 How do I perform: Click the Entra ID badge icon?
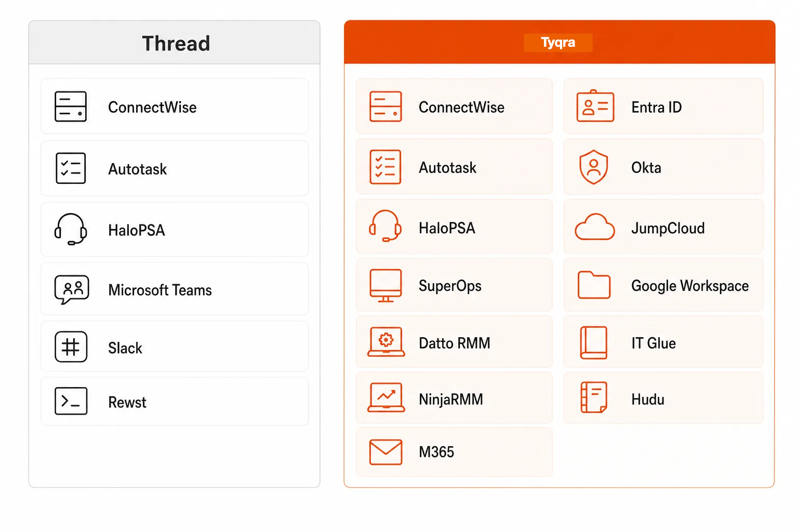(595, 106)
